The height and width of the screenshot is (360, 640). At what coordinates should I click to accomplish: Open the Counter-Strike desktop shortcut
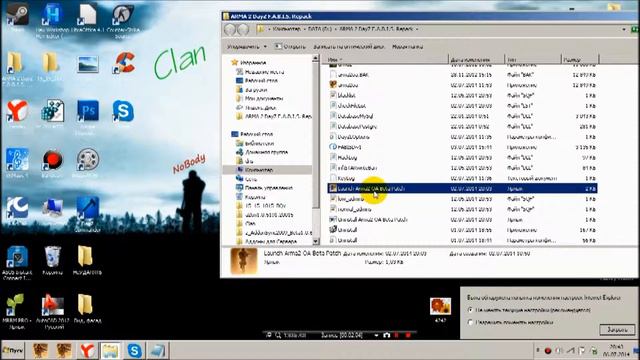click(123, 19)
